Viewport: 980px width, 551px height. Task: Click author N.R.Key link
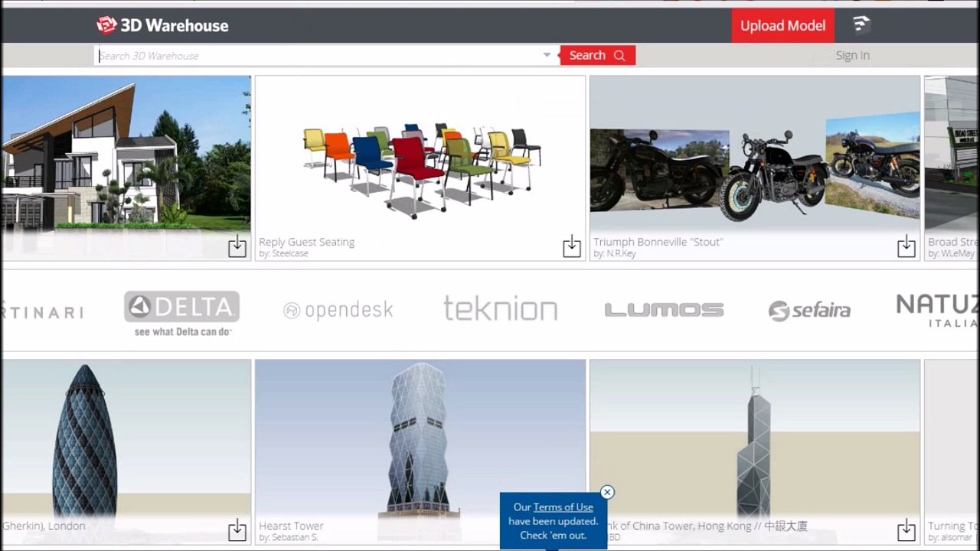(x=619, y=253)
